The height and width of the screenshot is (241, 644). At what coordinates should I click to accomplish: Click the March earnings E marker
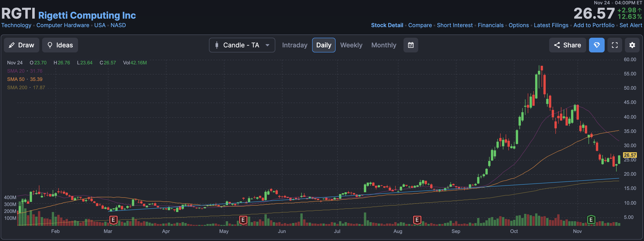tap(113, 220)
